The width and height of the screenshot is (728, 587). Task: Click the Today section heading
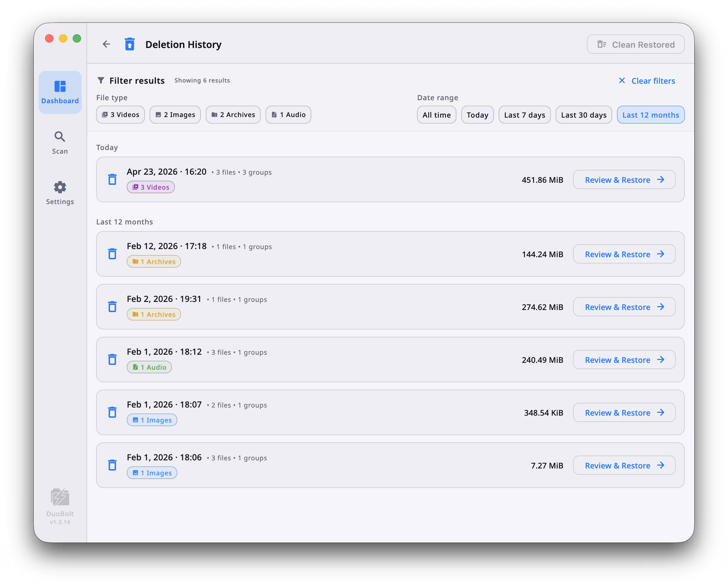click(107, 147)
